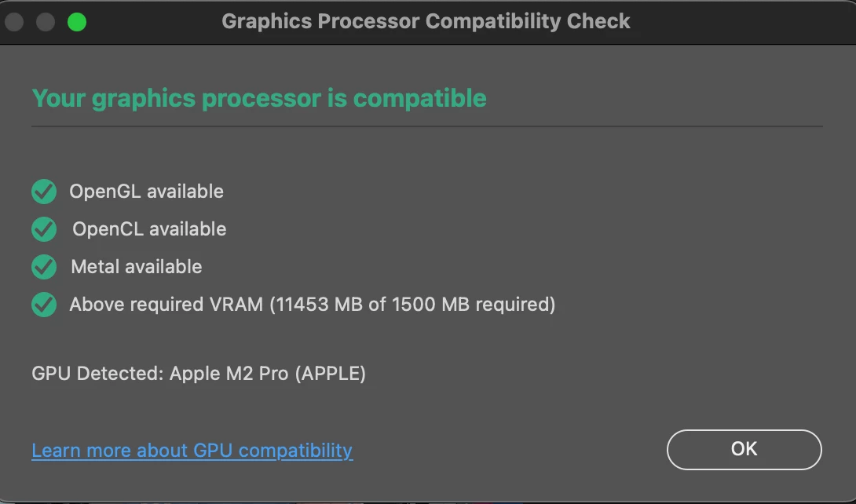Click the '11453 MB of 1500 MB required' text
The width and height of the screenshot is (856, 504).
pos(412,305)
